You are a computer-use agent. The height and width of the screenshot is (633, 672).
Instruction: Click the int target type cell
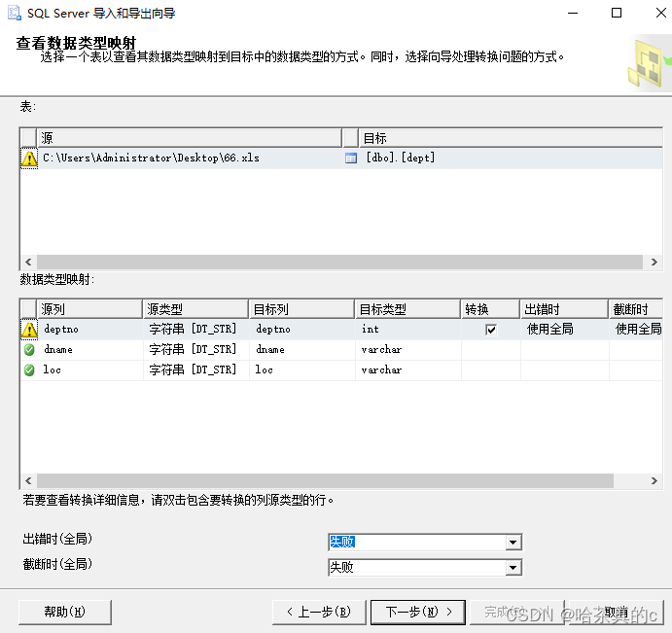point(408,330)
